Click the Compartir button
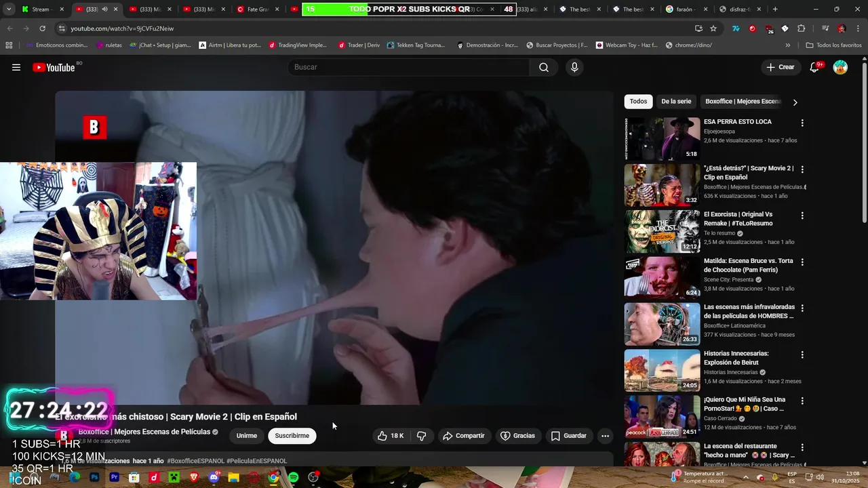This screenshot has width=868, height=488. [464, 436]
